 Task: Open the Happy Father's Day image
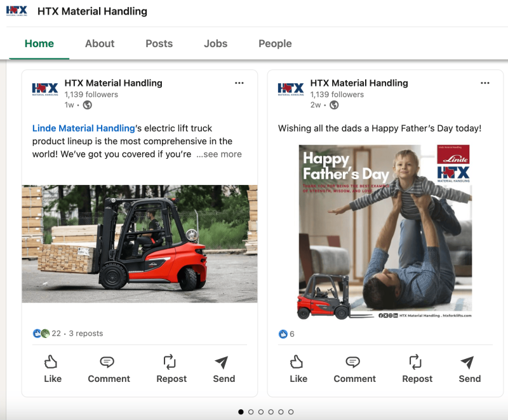click(385, 232)
